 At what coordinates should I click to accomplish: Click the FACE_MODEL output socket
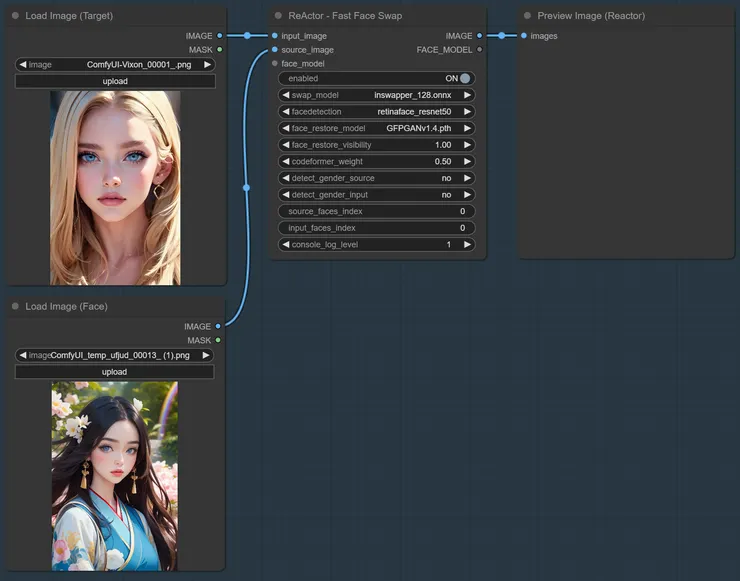click(480, 49)
